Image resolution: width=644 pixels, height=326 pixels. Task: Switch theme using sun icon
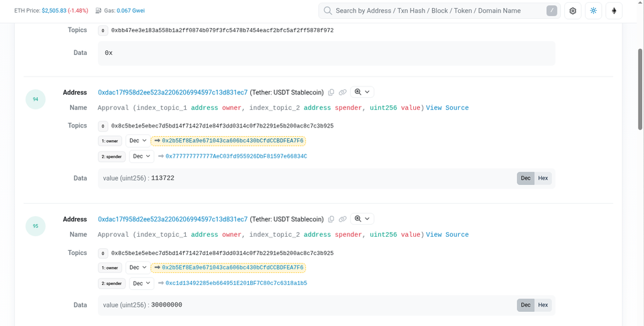coord(593,11)
